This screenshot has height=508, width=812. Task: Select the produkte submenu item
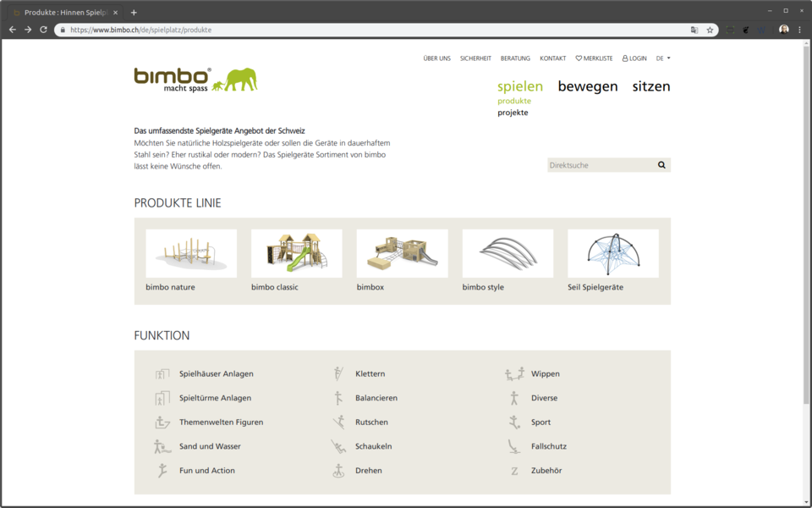click(x=514, y=101)
